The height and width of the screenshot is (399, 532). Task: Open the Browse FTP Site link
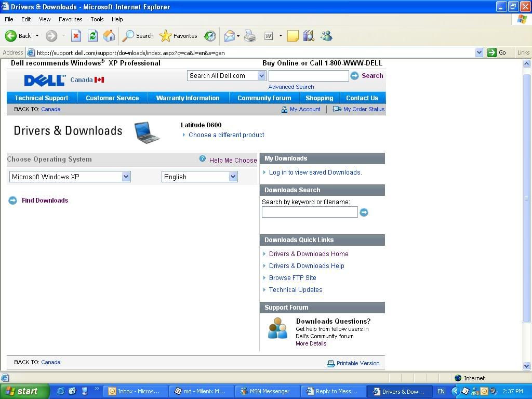[292, 278]
